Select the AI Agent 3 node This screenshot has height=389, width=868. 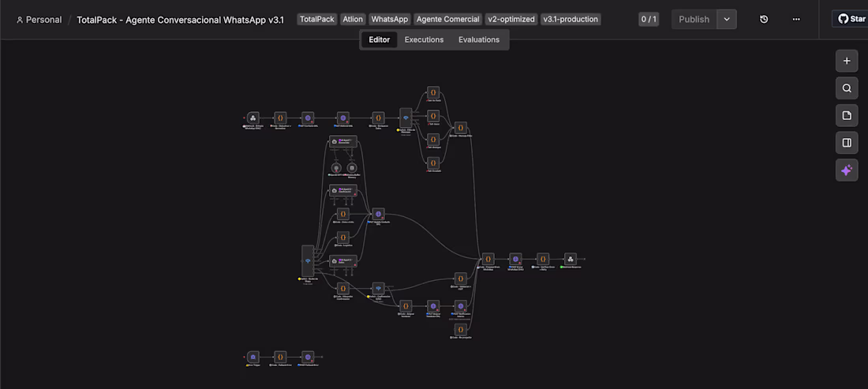tap(343, 261)
